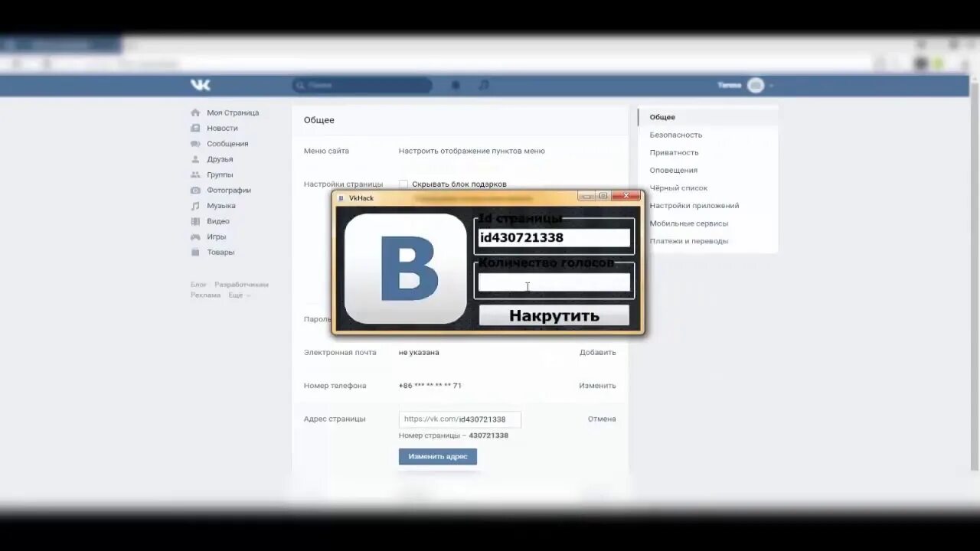Minimize the VkHack window
Image resolution: width=980 pixels, height=551 pixels.
coord(586,196)
